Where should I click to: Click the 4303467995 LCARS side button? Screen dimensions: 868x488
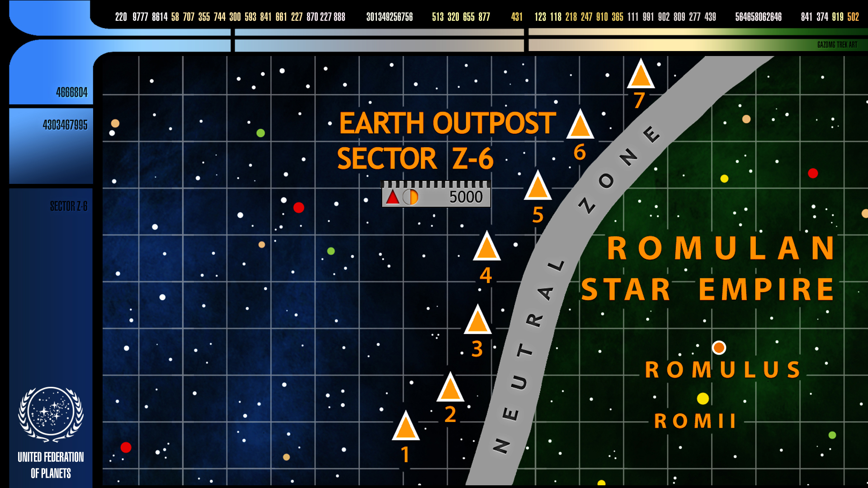[x=51, y=146]
